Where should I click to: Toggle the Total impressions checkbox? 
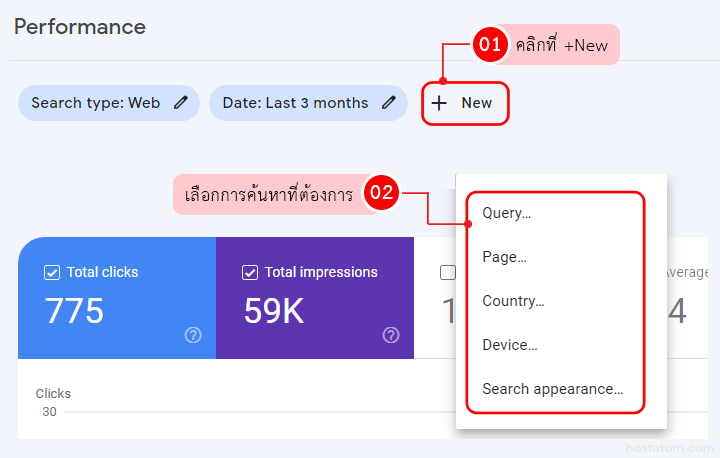[x=250, y=272]
